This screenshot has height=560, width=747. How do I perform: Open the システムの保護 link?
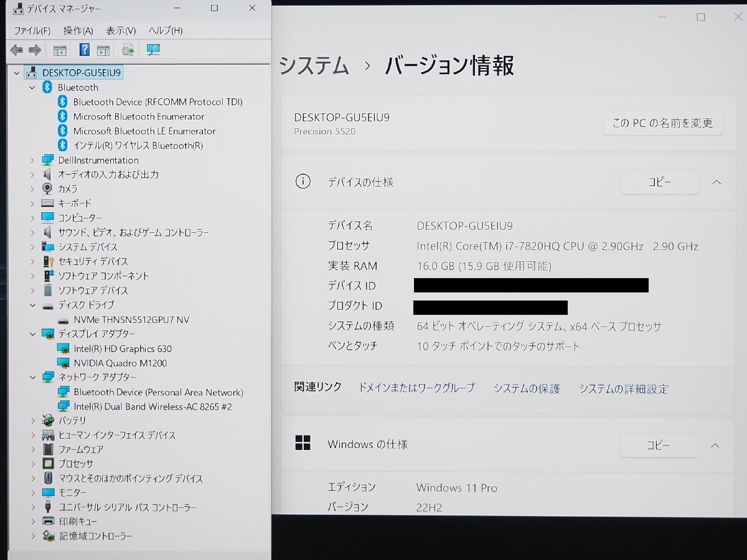527,389
